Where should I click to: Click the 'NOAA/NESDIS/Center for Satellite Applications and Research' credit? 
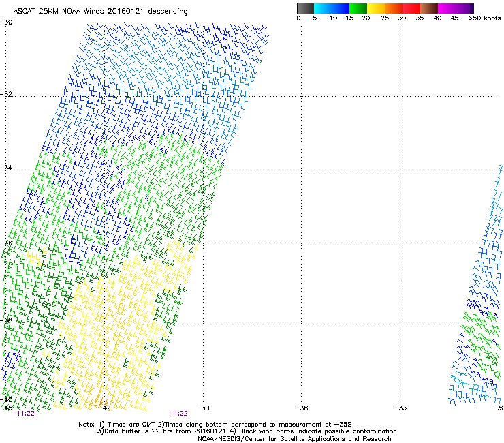coord(294,439)
